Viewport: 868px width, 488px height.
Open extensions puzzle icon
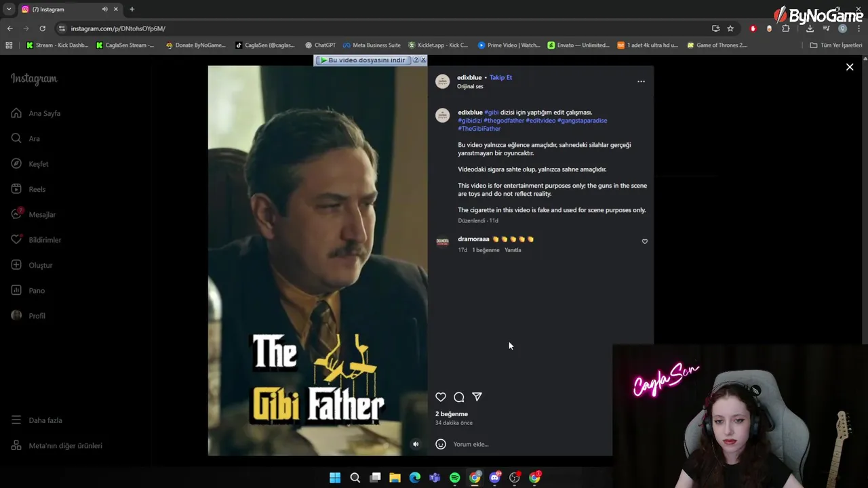(x=786, y=28)
